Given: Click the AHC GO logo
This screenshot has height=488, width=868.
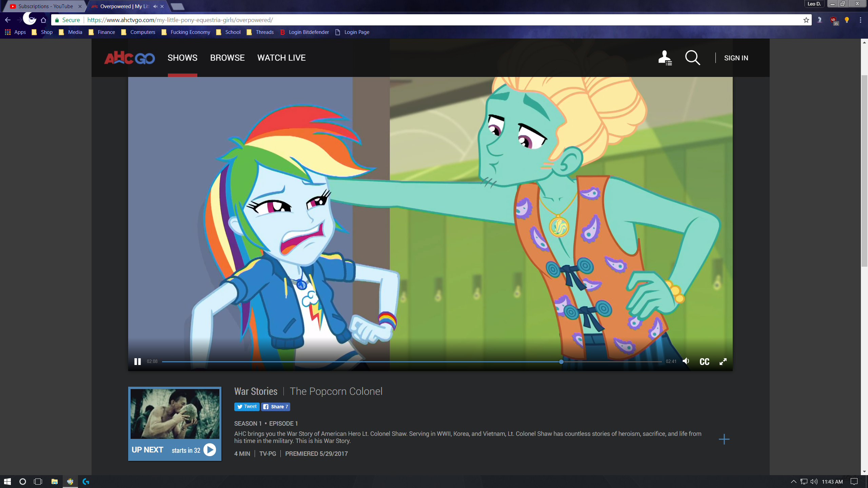Looking at the screenshot, I should (130, 58).
